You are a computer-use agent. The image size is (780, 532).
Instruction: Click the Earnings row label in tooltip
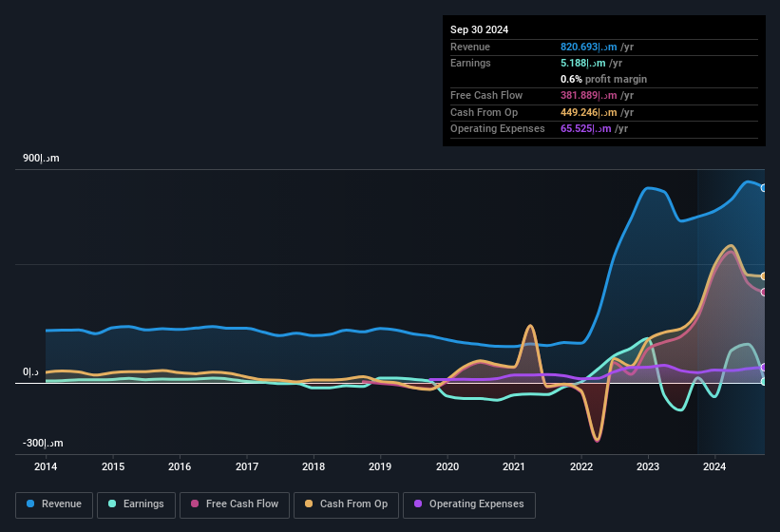[x=470, y=63]
